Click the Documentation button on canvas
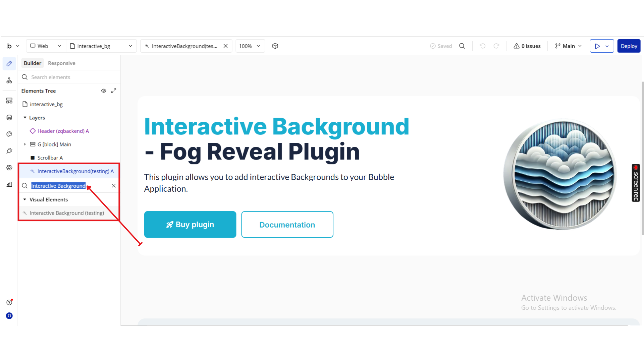Viewport: 644px width, 362px height. pyautogui.click(x=287, y=225)
